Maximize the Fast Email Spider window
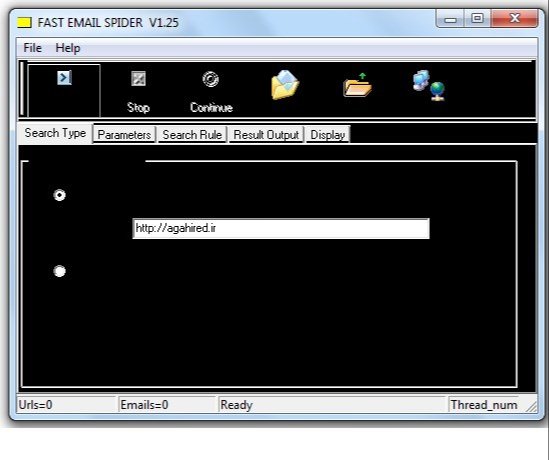The height and width of the screenshot is (460, 549). [477, 19]
